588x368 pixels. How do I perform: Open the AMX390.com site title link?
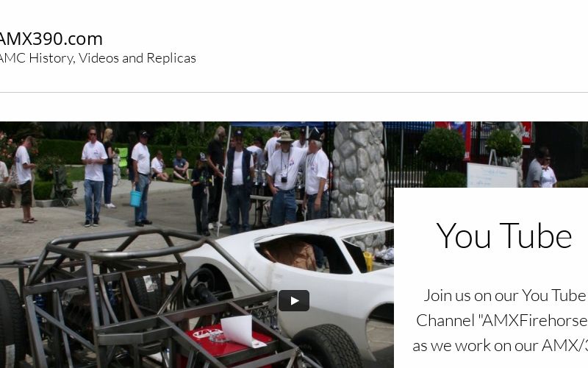[51, 39]
